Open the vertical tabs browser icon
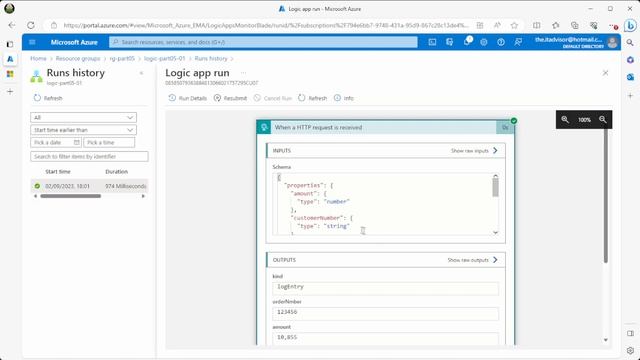Image resolution: width=640 pixels, height=360 pixels. (10, 44)
